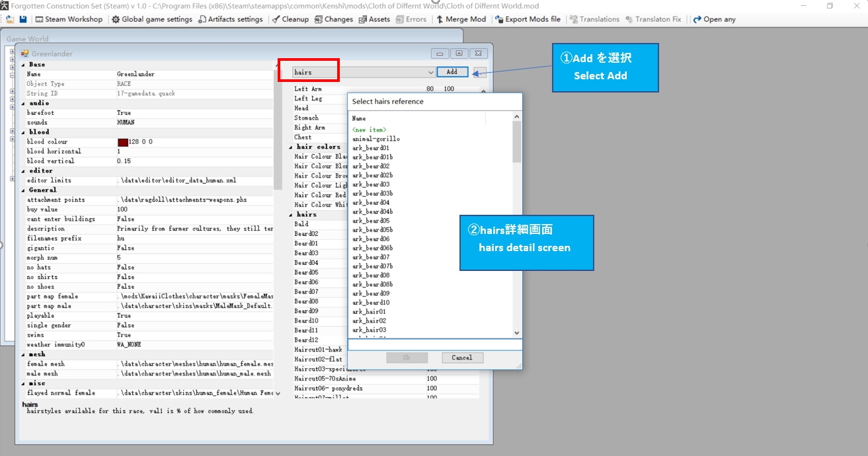Image resolution: width=868 pixels, height=456 pixels.
Task: Click the Add button next to hairs
Action: pyautogui.click(x=452, y=72)
